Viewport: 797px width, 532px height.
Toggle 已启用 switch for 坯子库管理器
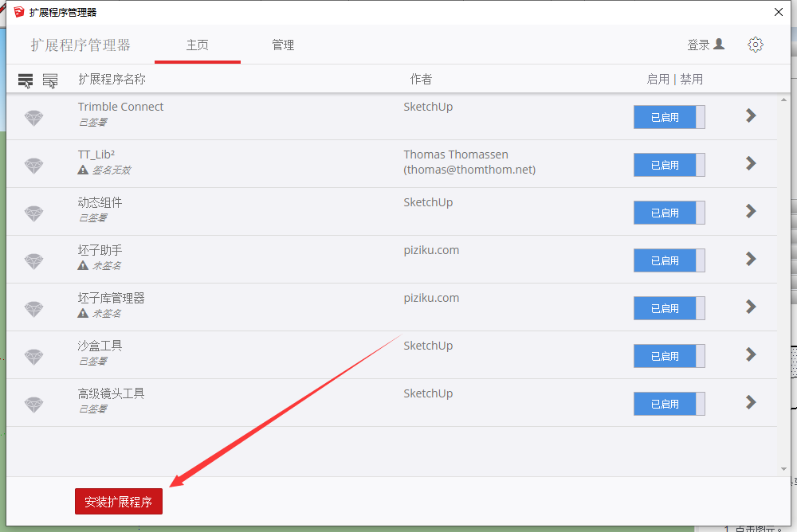click(x=669, y=308)
